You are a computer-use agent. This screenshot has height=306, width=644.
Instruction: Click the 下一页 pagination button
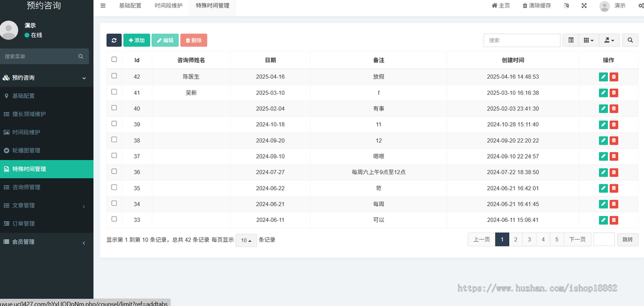point(577,240)
